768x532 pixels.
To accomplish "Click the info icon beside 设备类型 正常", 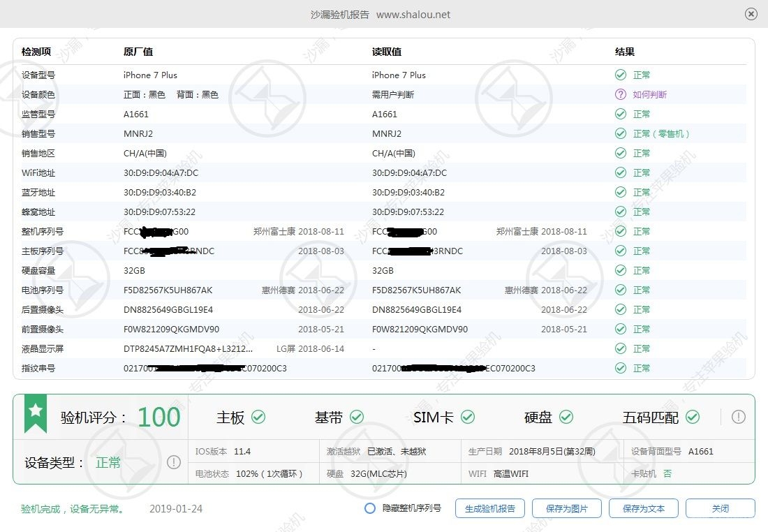I will 173,462.
